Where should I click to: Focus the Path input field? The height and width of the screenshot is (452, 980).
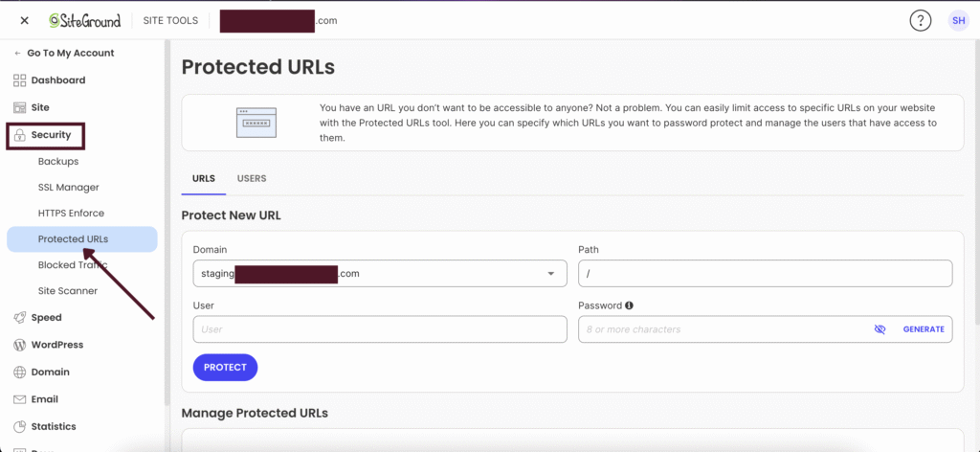pos(765,274)
